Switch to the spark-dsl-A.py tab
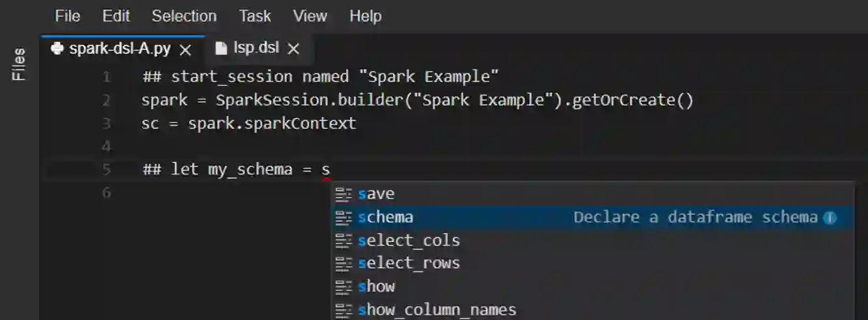The width and height of the screenshot is (868, 320). [x=120, y=49]
